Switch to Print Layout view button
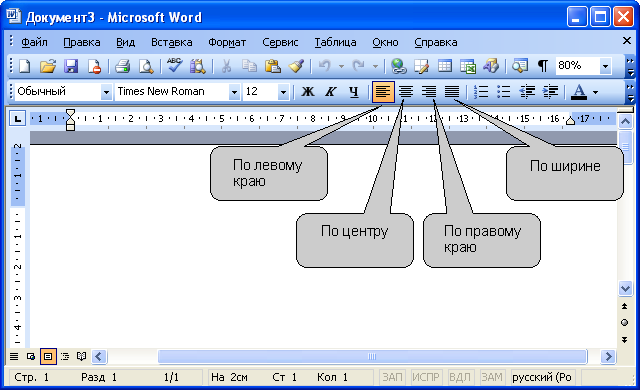Image resolution: width=640 pixels, height=390 pixels. [48, 357]
